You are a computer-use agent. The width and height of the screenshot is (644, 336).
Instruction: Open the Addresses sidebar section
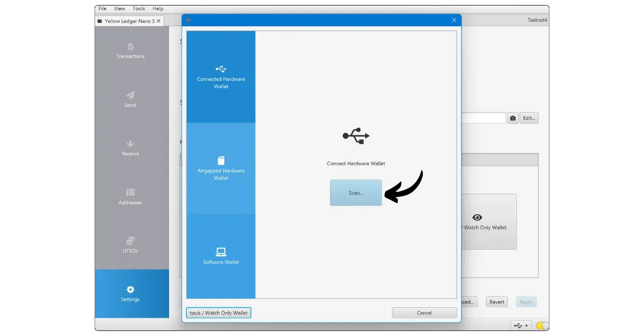pyautogui.click(x=130, y=197)
